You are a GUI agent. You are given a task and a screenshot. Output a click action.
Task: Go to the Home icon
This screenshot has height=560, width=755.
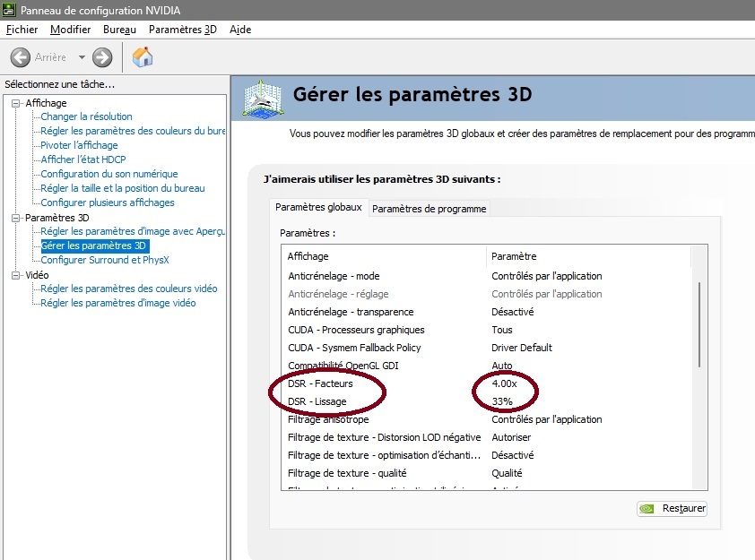click(143, 56)
